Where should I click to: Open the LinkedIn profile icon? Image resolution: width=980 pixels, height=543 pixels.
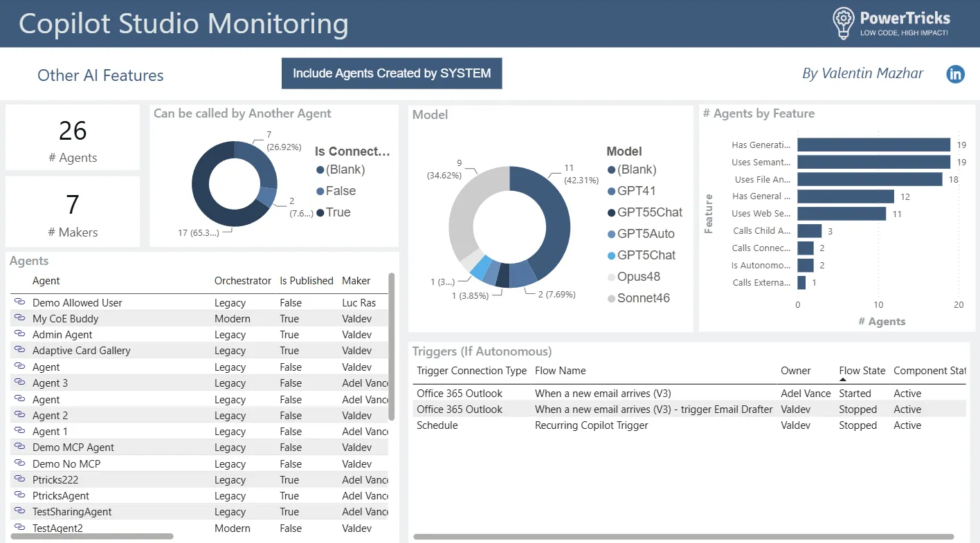pos(955,74)
